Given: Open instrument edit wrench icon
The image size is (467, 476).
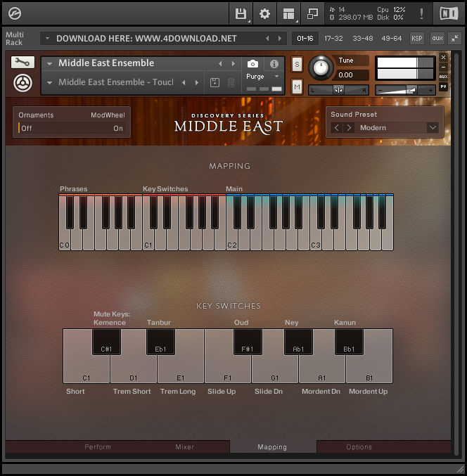Looking at the screenshot, I should [23, 63].
